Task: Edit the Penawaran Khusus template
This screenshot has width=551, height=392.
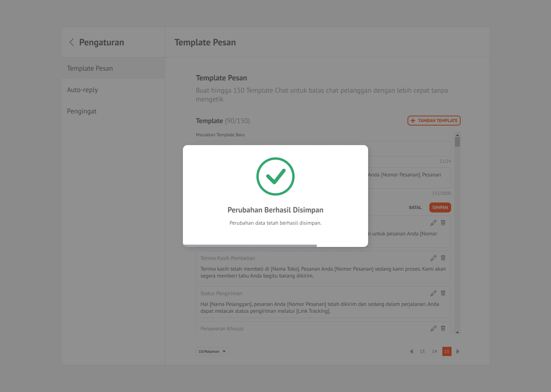Action: (433, 328)
